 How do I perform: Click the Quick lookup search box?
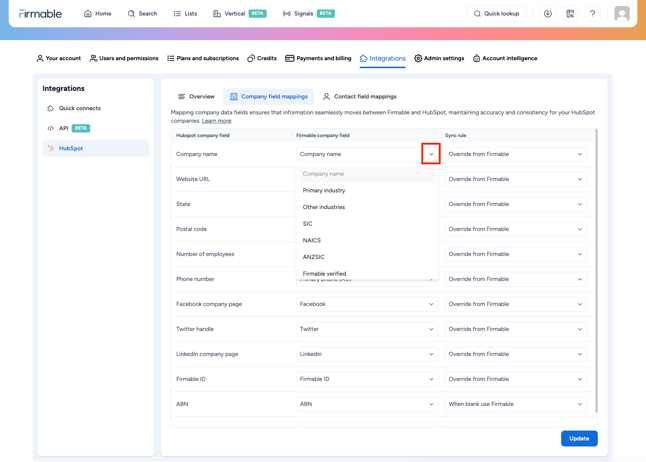(x=496, y=14)
